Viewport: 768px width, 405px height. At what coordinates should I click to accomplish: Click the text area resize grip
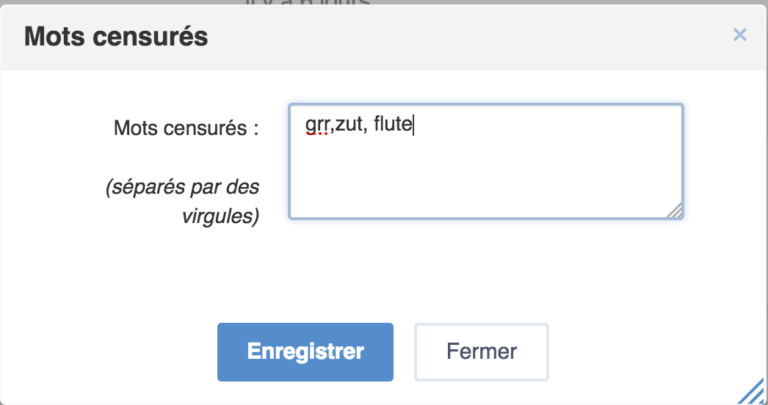pyautogui.click(x=676, y=210)
